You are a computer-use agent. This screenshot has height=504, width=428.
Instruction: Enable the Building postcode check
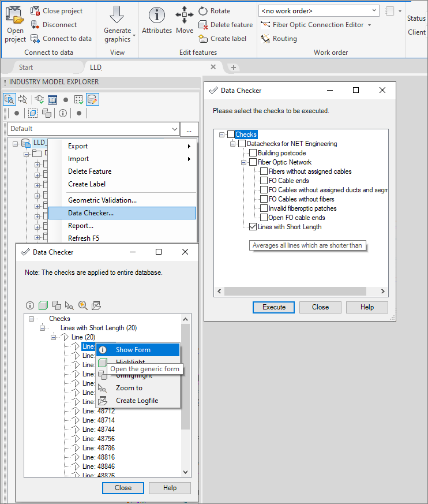(253, 153)
